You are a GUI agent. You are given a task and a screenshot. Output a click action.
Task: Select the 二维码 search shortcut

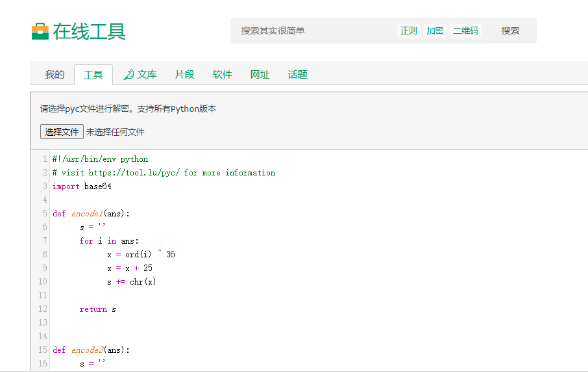(465, 31)
